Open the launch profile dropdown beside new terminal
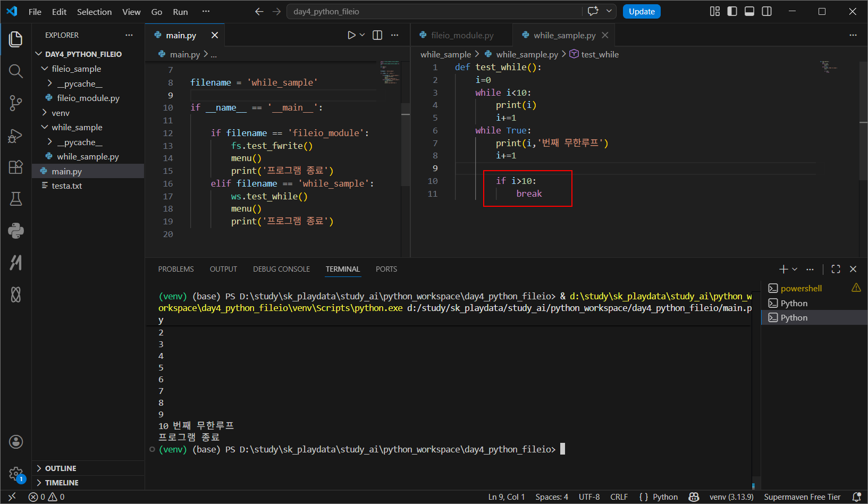 [x=795, y=269]
